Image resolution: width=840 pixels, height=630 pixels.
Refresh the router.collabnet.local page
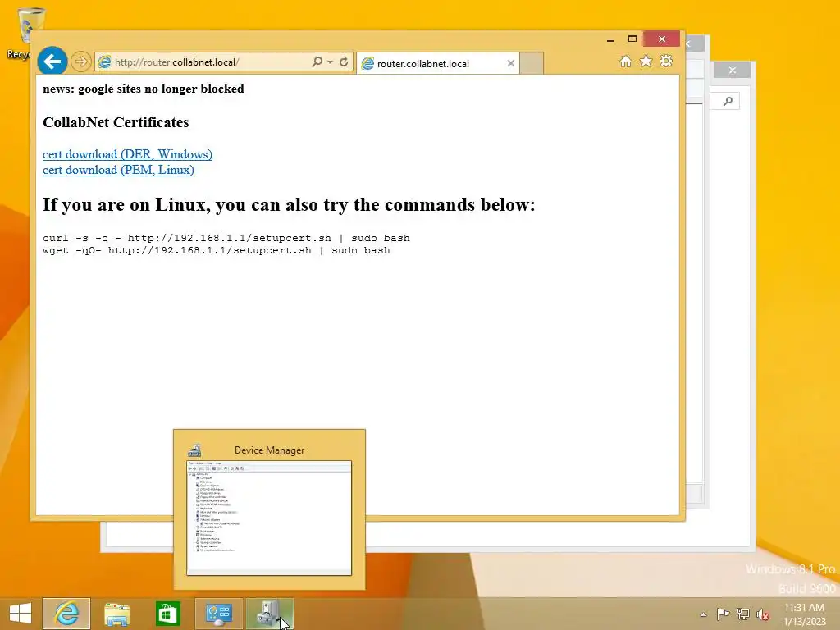point(344,62)
